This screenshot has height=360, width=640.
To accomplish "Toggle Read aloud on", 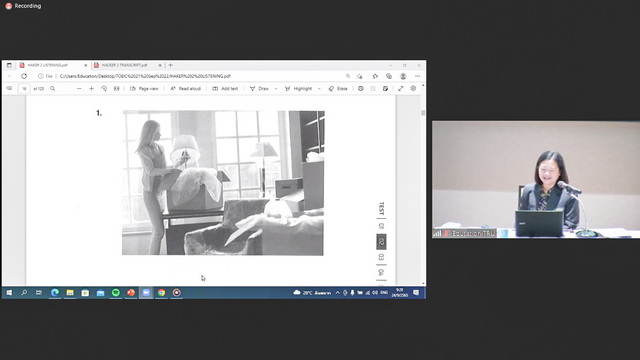I will 186,89.
